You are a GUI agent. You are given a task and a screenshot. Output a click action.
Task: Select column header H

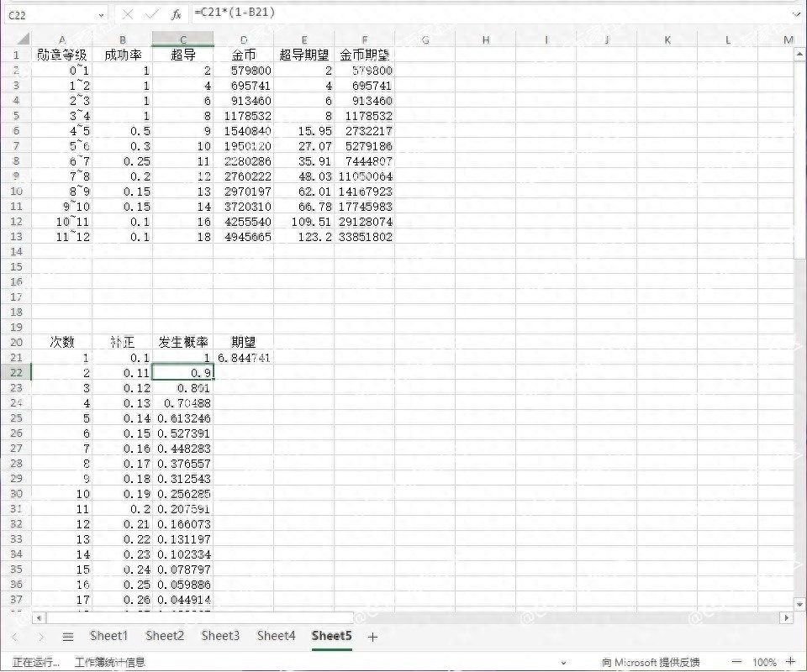coord(485,39)
